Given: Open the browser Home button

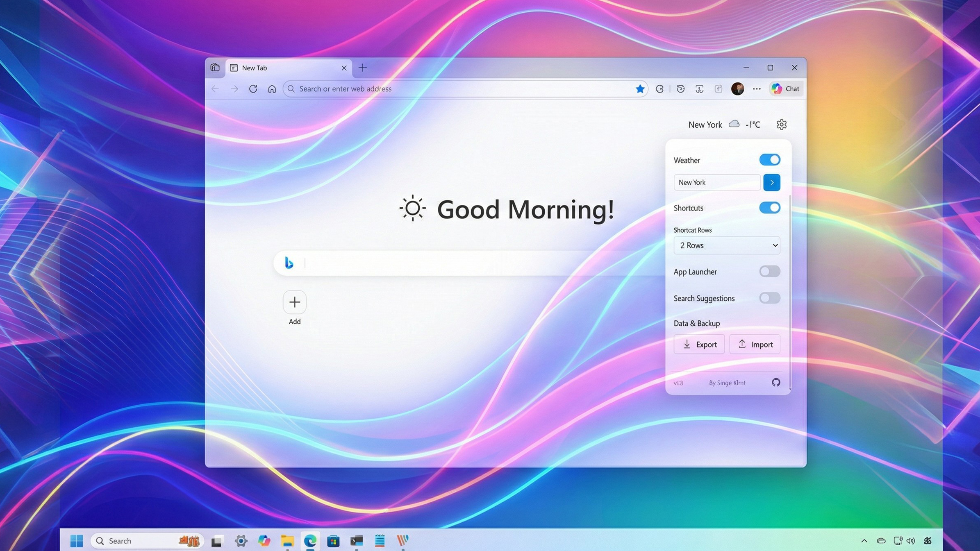Looking at the screenshot, I should [272, 89].
